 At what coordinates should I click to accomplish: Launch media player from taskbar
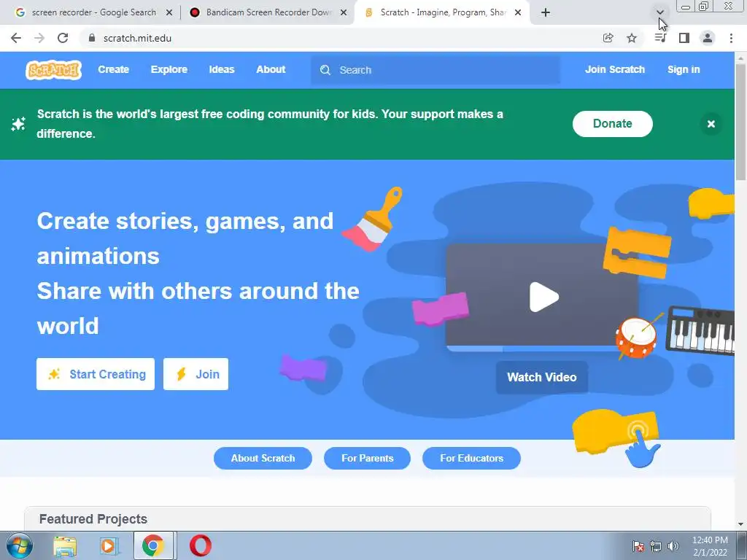[109, 546]
